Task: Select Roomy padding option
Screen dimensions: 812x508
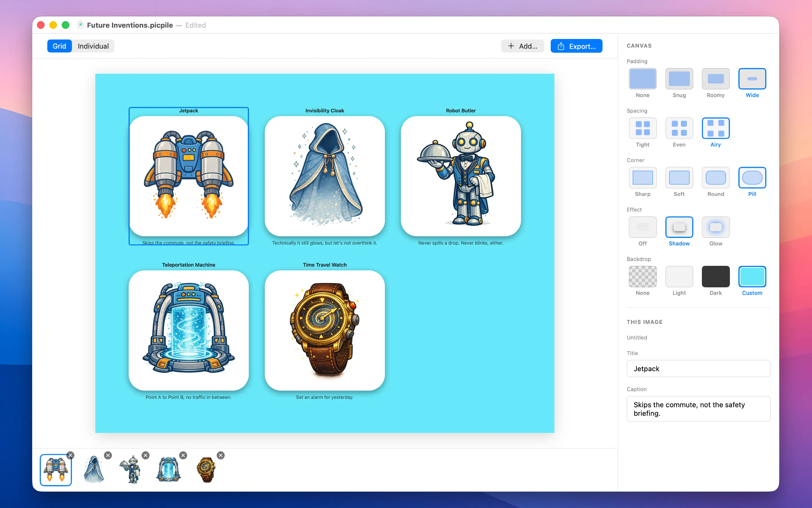Action: click(715, 79)
